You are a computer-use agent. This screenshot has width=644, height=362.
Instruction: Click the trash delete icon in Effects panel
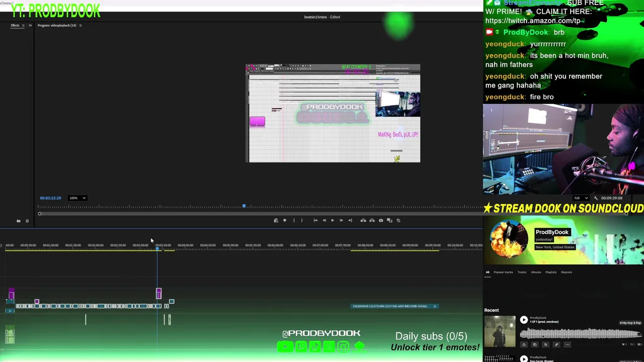click(x=27, y=221)
